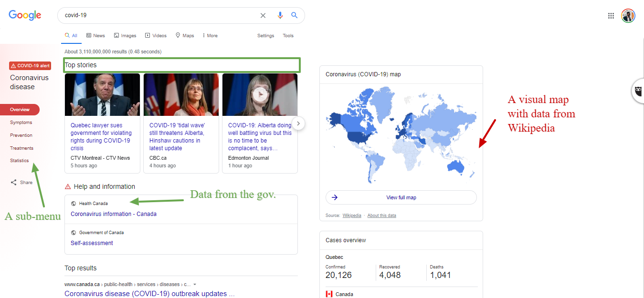Click the owl extension icon at right edge
The height and width of the screenshot is (298, 644).
[x=638, y=91]
